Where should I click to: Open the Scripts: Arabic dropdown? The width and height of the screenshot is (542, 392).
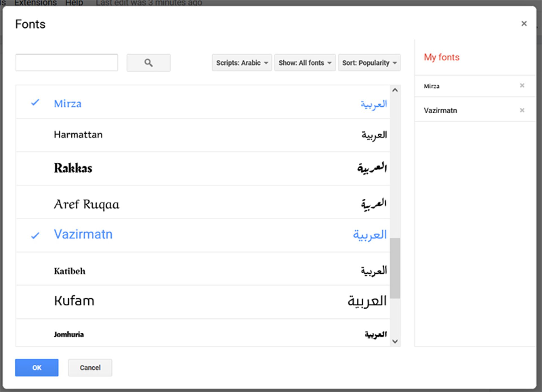[242, 63]
